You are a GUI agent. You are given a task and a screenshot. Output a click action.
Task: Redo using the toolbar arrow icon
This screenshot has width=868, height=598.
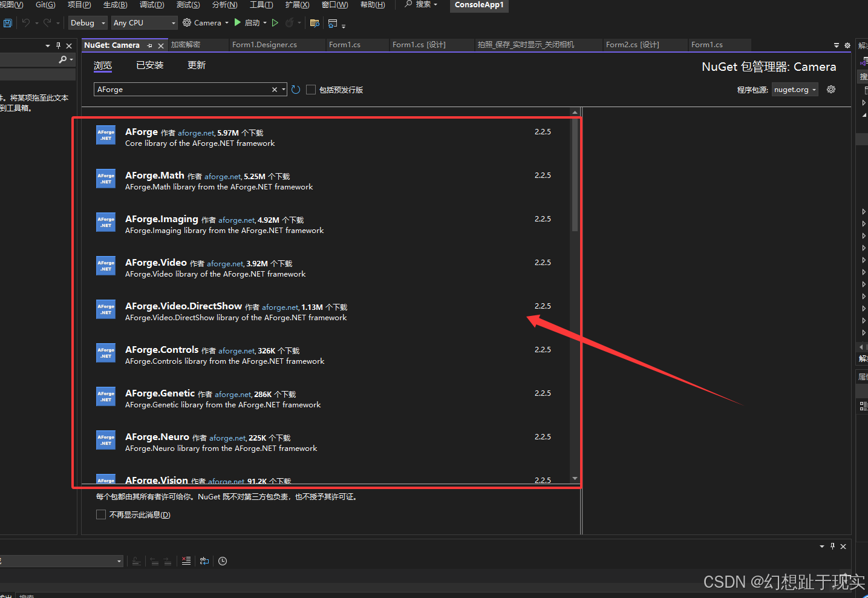pos(47,23)
